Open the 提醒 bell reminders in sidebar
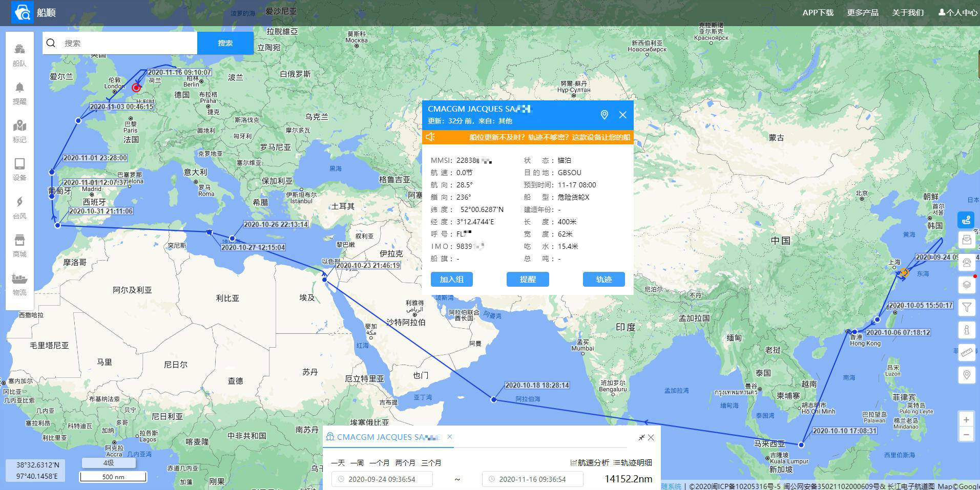 [x=19, y=94]
